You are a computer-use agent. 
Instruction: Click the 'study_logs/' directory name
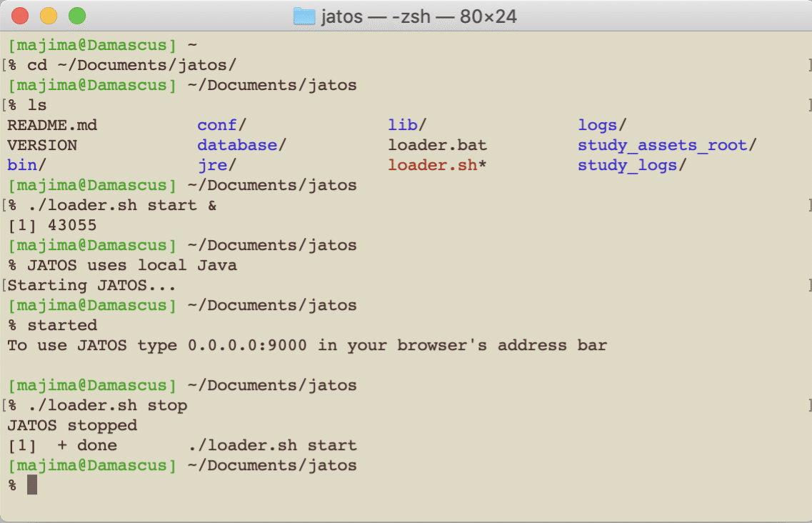point(632,166)
